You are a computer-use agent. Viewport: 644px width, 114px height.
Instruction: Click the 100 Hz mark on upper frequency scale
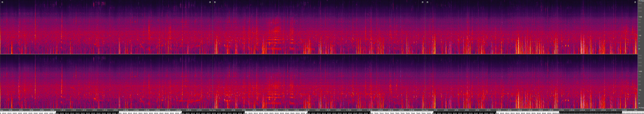pos(640,36)
